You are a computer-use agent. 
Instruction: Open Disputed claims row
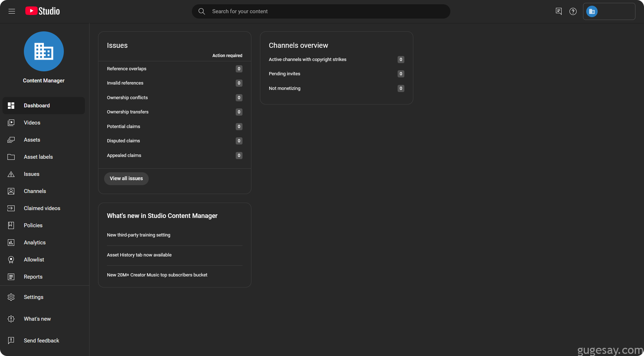point(175,141)
